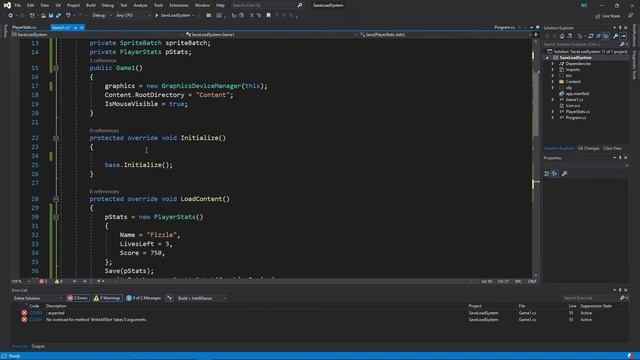This screenshot has height=360, width=640.
Task: Click the Properties panel property pages wrench
Action: pyautogui.click(x=564, y=173)
